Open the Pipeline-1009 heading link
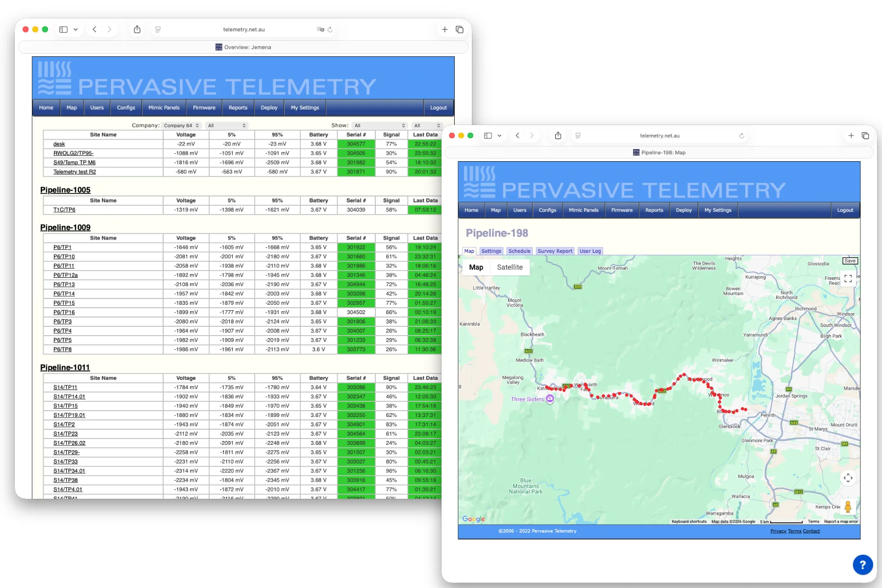Viewport: 882px width, 588px height. coord(65,227)
